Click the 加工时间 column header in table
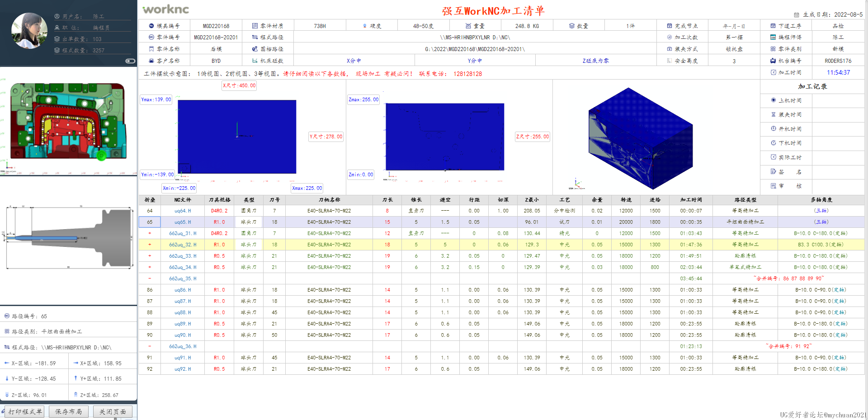Viewport: 868px width, 420px height. (x=691, y=199)
